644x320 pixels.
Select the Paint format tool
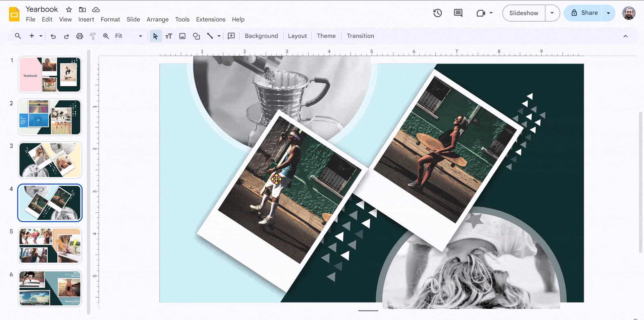click(93, 36)
